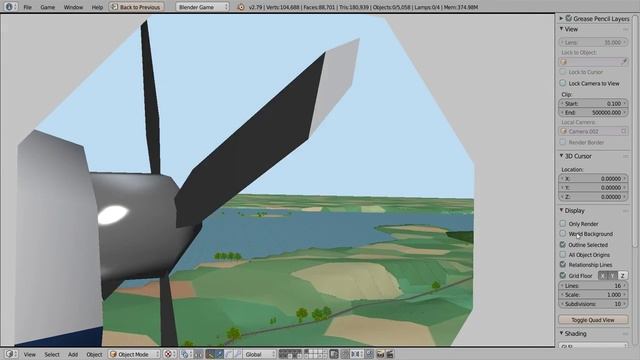Viewport: 640px width, 360px height.
Task: Click the Lens value field
Action: [x=593, y=42]
